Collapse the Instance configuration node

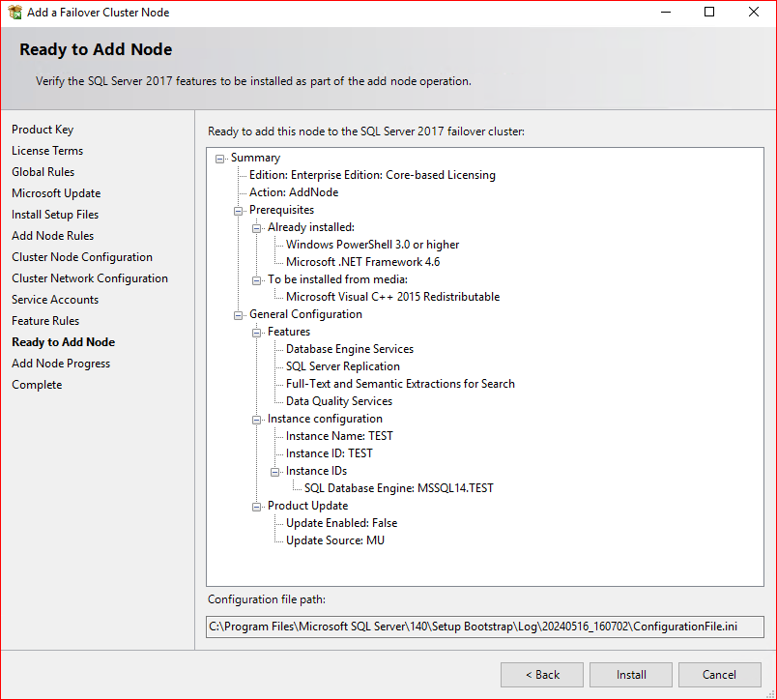256,420
